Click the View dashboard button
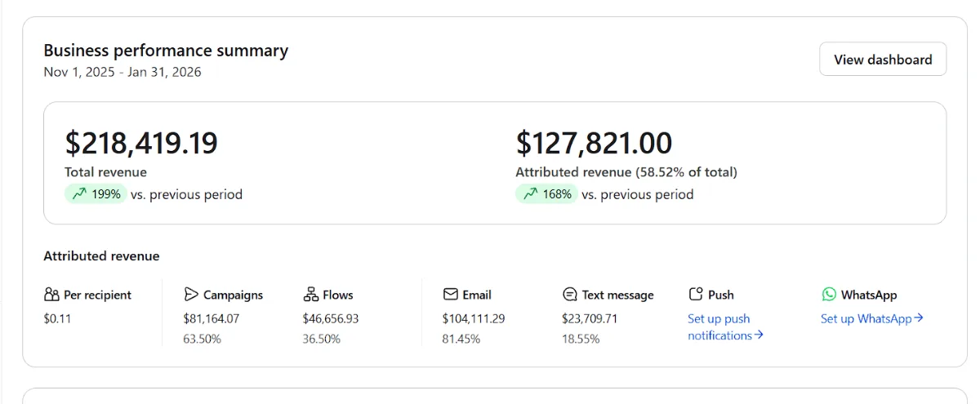Image resolution: width=980 pixels, height=404 pixels. tap(883, 60)
